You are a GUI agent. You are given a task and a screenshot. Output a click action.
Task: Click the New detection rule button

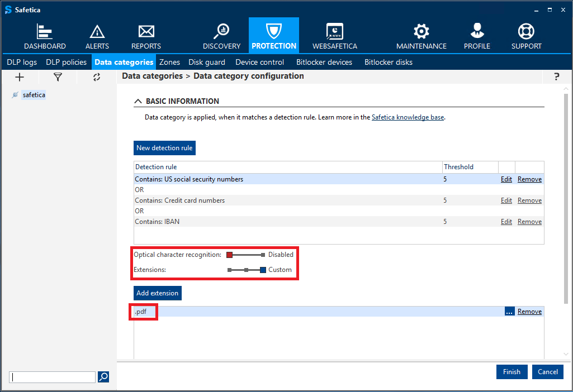(x=164, y=148)
